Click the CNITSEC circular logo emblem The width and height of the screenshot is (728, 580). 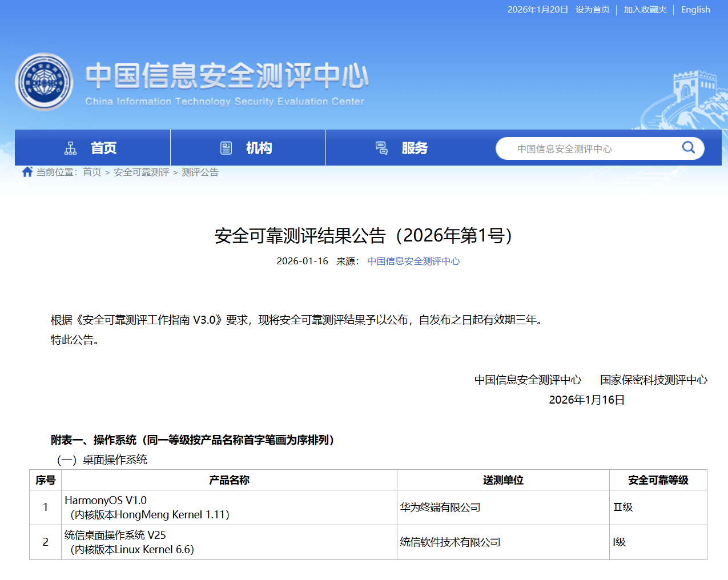(x=44, y=82)
